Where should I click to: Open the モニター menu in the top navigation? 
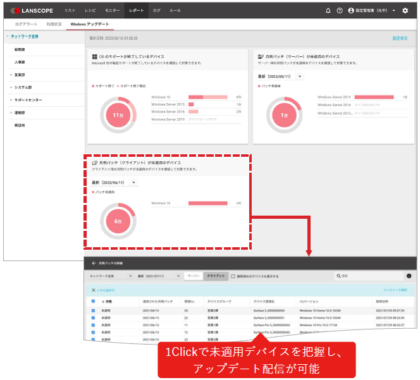point(112,11)
